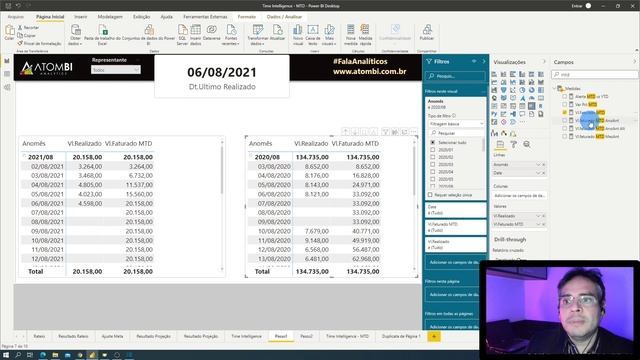Check the 2020/05 filter value
640x360 pixels.
pos(433,179)
